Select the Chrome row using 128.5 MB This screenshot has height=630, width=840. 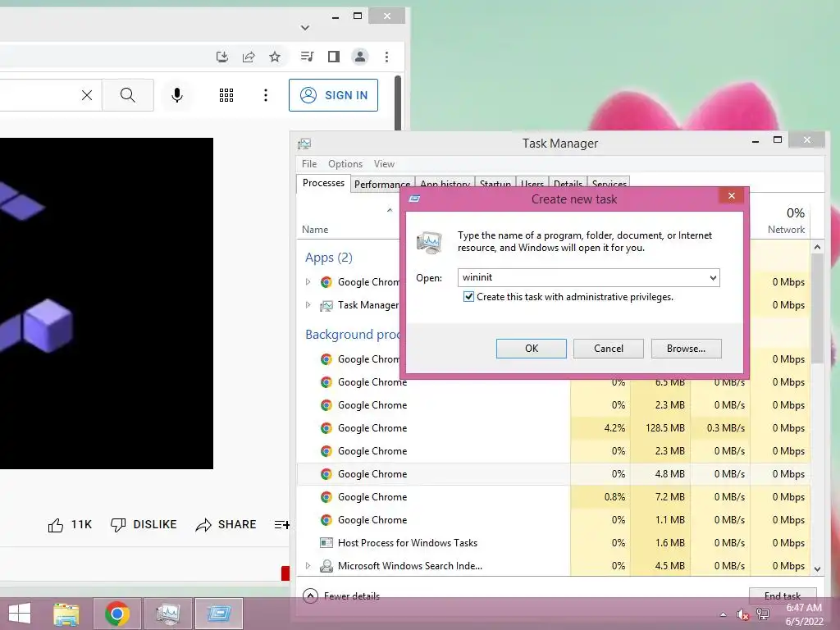click(x=554, y=428)
